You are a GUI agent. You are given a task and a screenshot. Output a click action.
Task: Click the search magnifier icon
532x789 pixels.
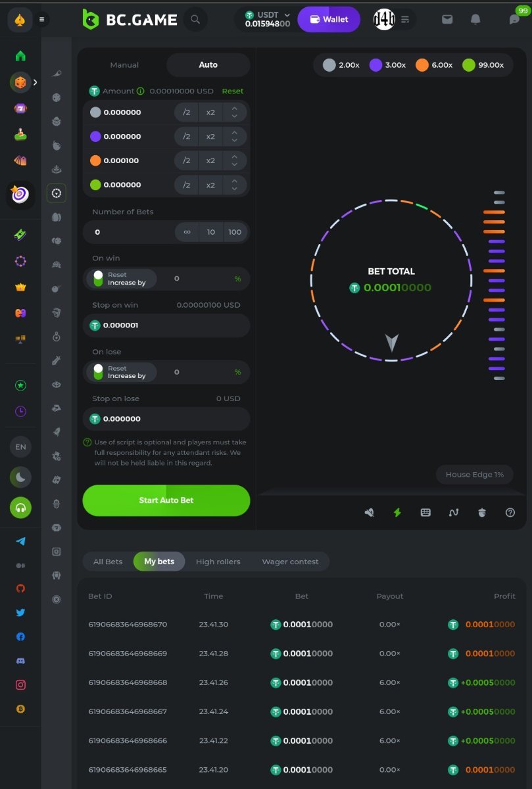(x=195, y=20)
